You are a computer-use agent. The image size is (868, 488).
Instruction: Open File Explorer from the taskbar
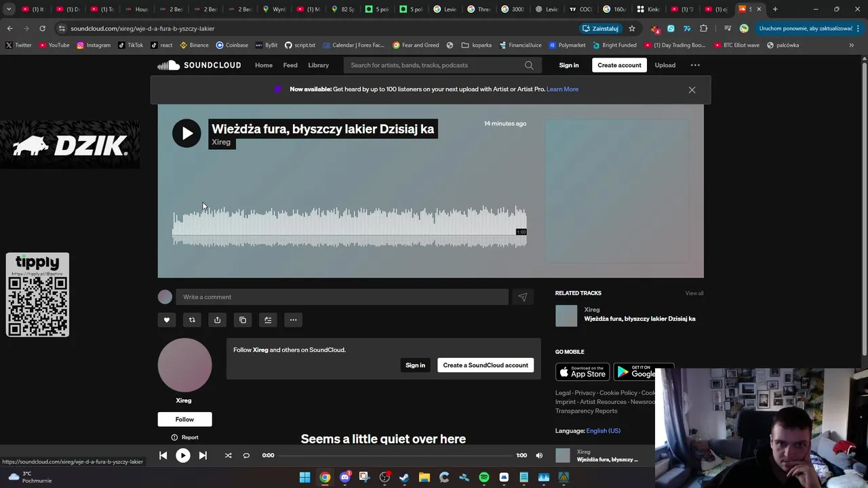(x=424, y=477)
